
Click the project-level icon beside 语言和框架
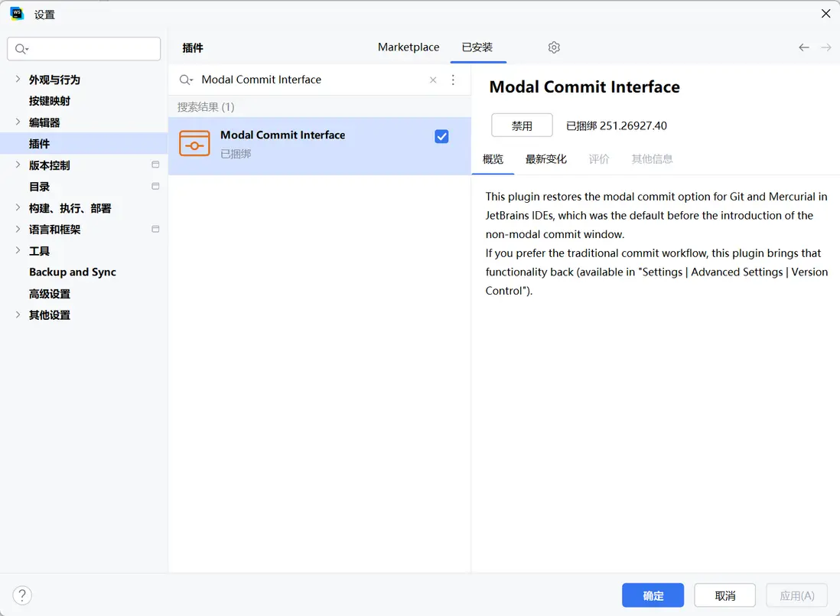tap(155, 229)
